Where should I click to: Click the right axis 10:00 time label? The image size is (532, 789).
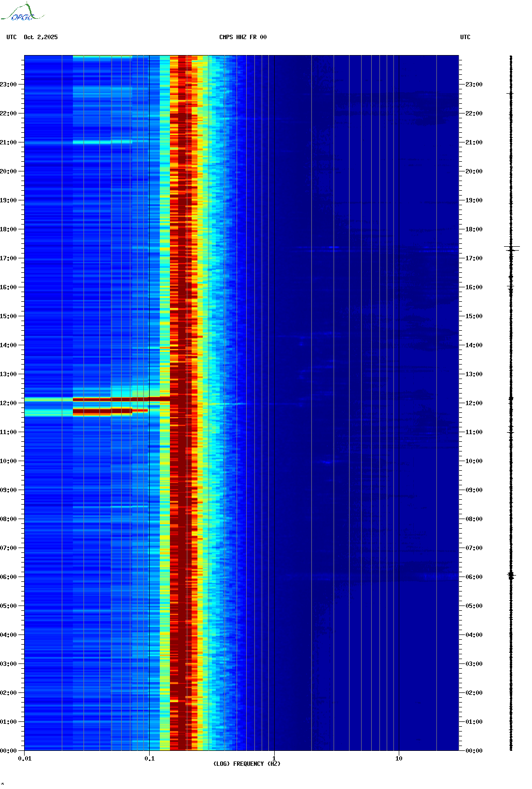tap(474, 461)
